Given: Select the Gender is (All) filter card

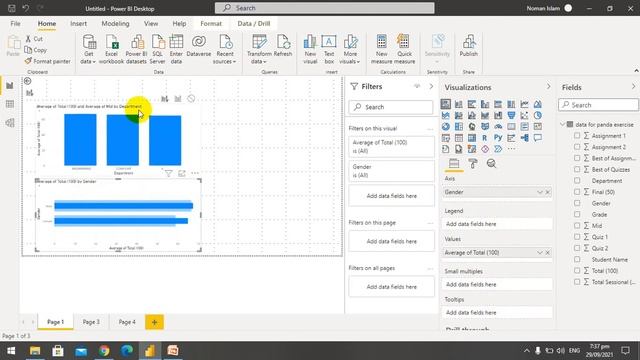Looking at the screenshot, I should (x=391, y=171).
